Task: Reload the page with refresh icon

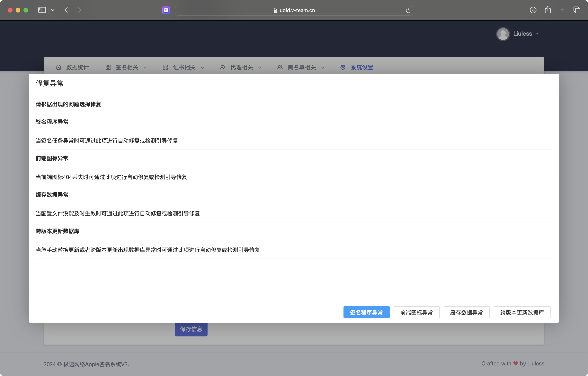Action: pos(408,10)
